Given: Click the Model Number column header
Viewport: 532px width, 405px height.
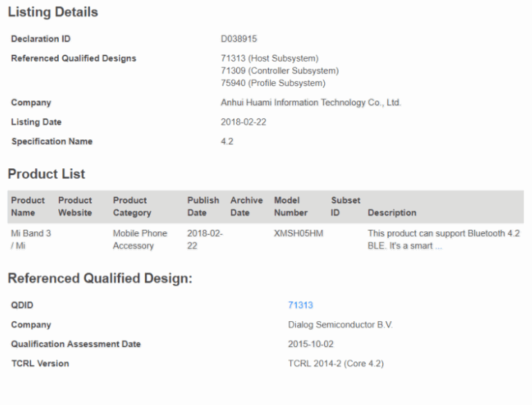Looking at the screenshot, I should tap(291, 206).
